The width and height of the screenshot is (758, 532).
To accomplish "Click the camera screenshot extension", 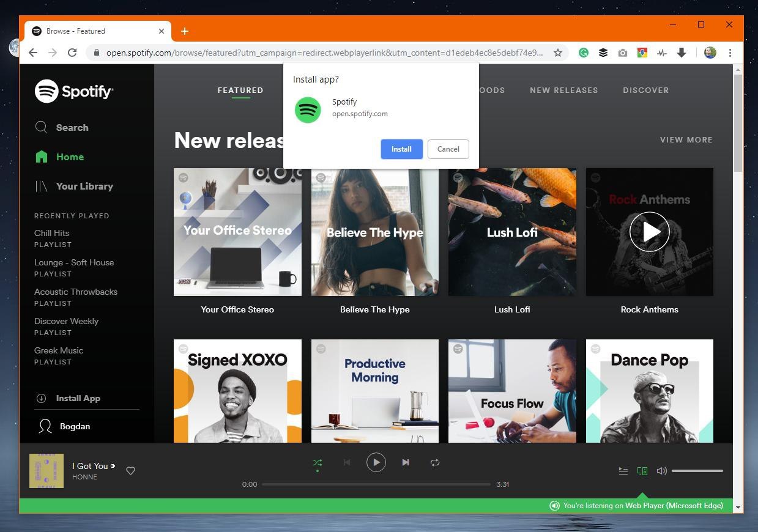I will click(x=623, y=53).
